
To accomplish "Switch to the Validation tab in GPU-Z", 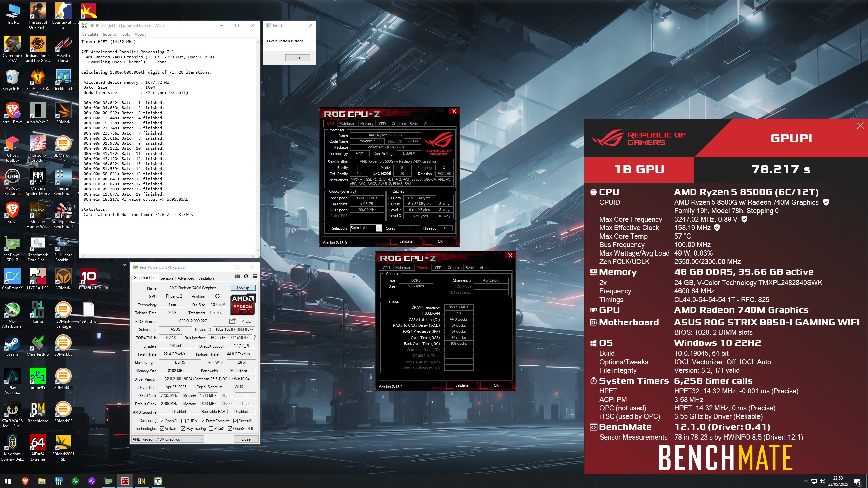I will click(206, 278).
